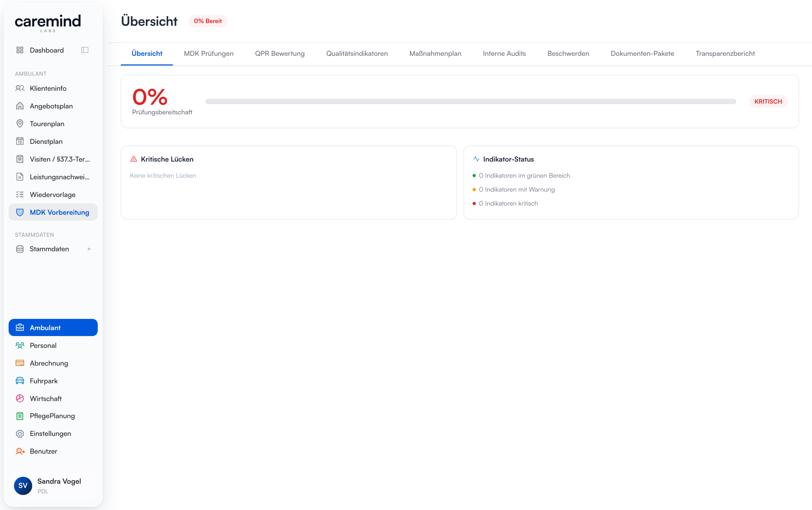Click the Wiedervorlage checklist icon
Image resolution: width=812 pixels, height=510 pixels.
click(20, 195)
